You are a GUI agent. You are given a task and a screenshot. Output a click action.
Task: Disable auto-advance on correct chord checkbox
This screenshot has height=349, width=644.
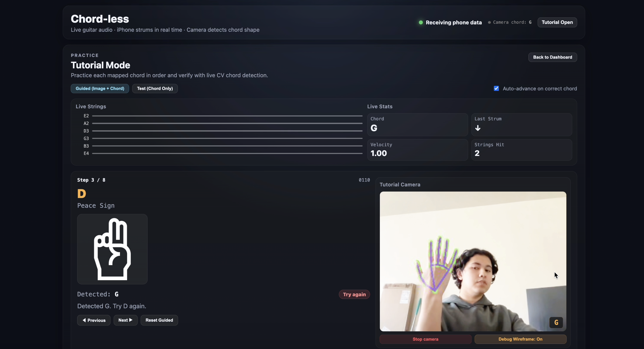[x=496, y=89]
